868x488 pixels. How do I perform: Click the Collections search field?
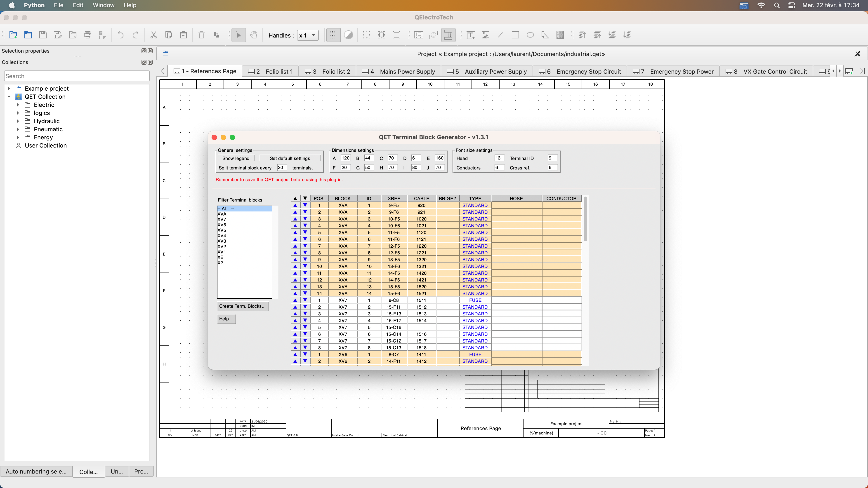77,76
